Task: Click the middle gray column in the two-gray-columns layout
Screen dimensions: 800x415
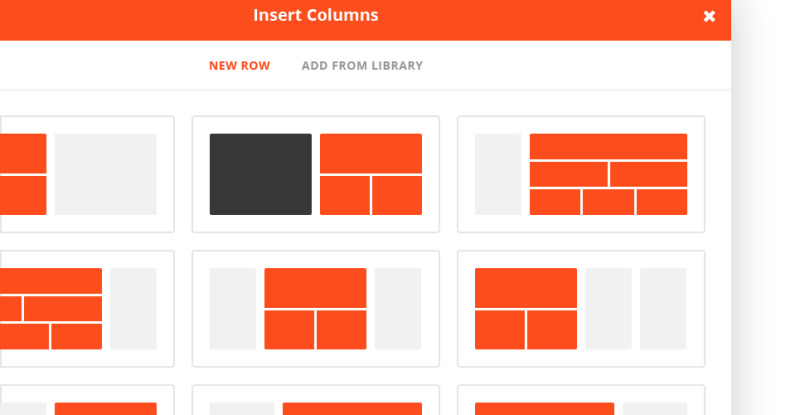Action: click(x=609, y=308)
